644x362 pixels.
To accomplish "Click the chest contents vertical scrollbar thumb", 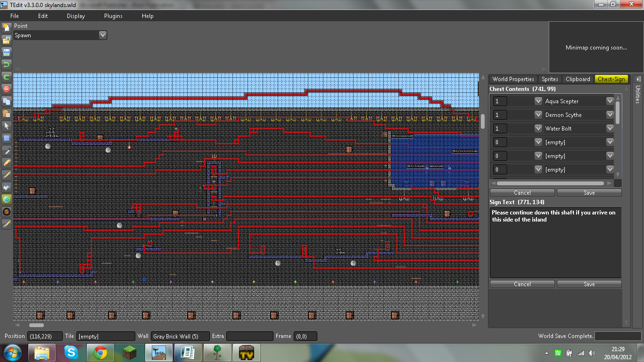I will tap(618, 113).
